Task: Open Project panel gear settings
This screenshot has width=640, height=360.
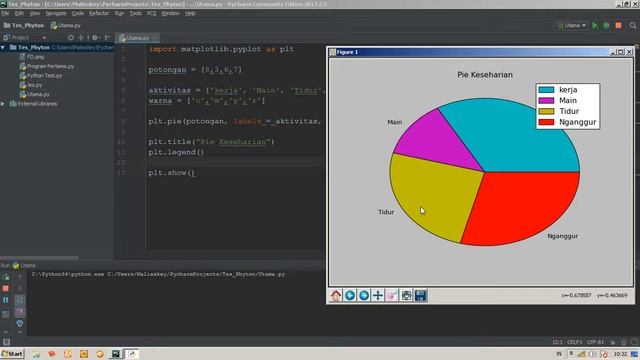Action: 95,38
